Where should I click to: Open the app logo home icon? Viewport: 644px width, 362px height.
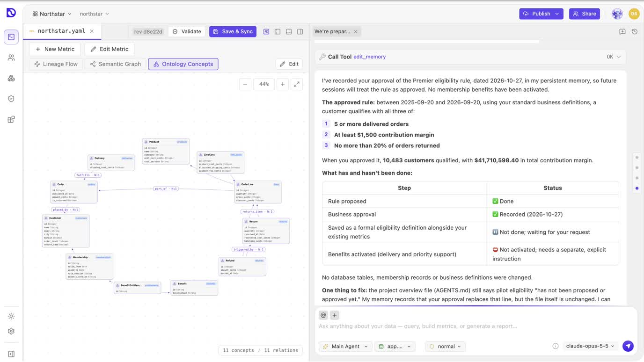pyautogui.click(x=11, y=13)
